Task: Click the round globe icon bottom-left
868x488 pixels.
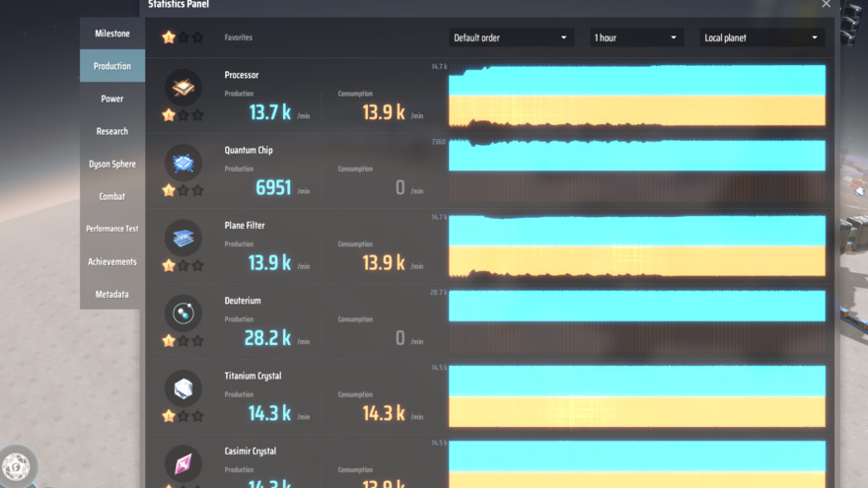Action: [17, 465]
